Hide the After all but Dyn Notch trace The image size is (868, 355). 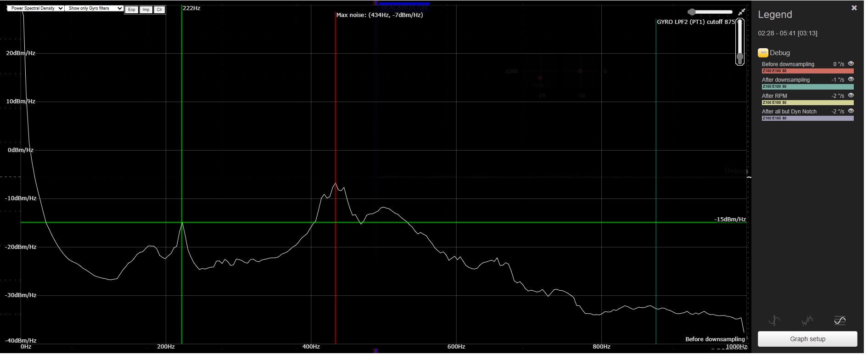click(x=851, y=111)
